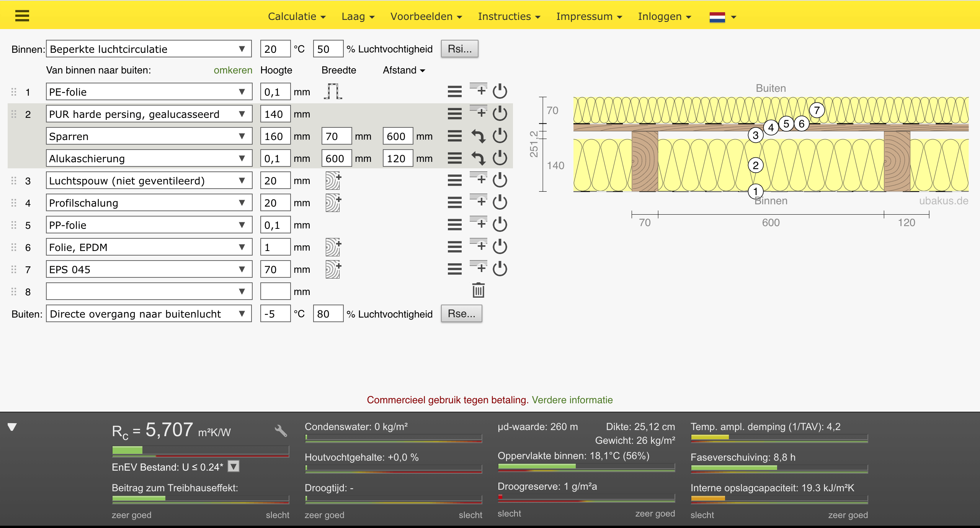Open the Voorbeelden menu
The image size is (980, 528).
(426, 16)
